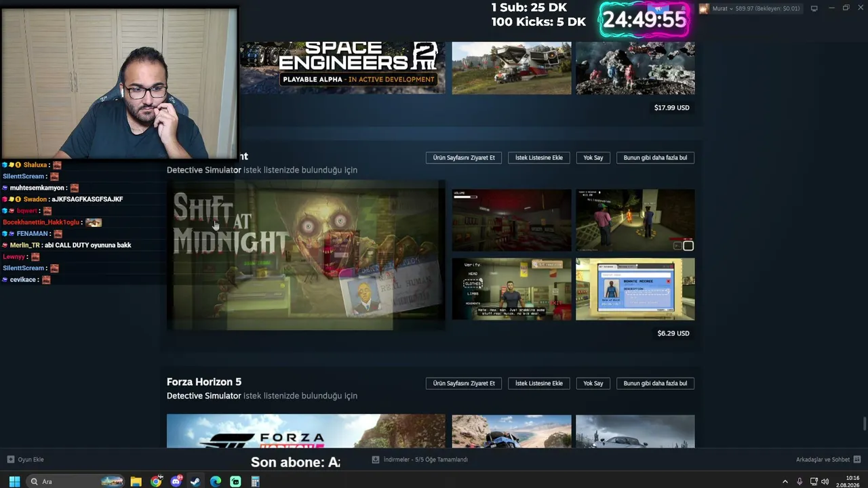868x488 pixels.
Task: Click the Oyun Ekle plus icon
Action: click(11, 460)
